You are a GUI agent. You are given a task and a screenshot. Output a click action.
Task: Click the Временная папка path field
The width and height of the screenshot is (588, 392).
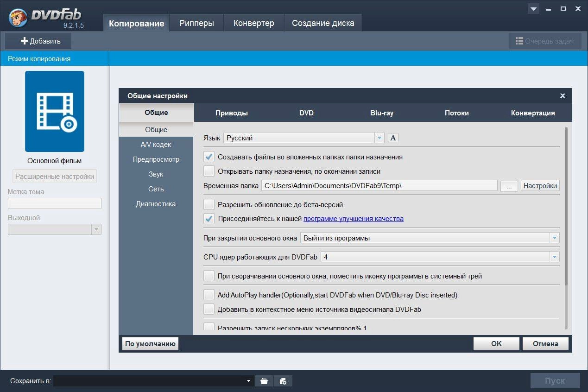(379, 186)
